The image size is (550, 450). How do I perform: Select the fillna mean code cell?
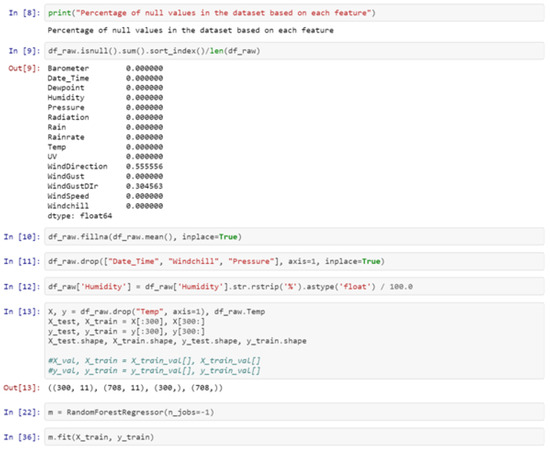pos(294,237)
